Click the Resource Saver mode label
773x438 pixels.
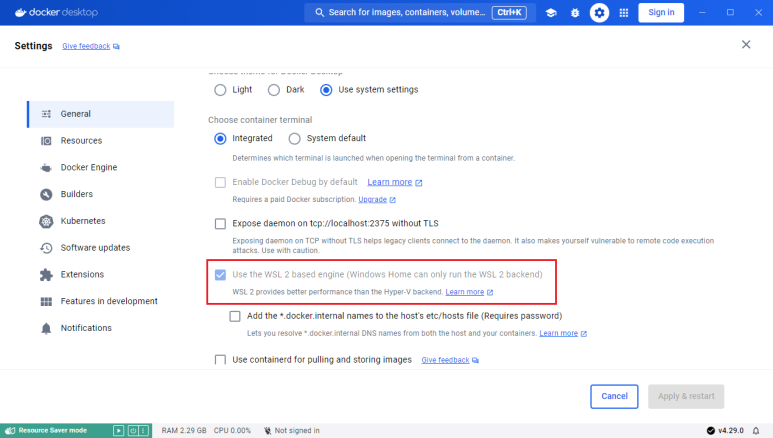pyautogui.click(x=53, y=431)
